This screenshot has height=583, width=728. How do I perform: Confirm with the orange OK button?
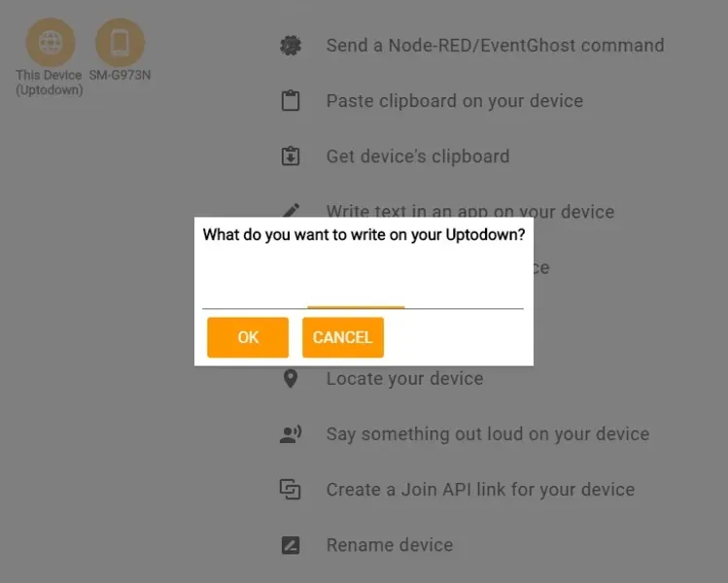coord(248,337)
